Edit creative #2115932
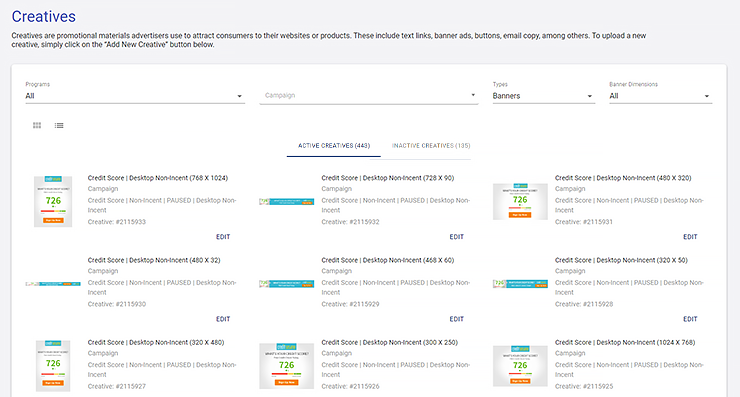Image resolution: width=740 pixels, height=397 pixels. point(456,237)
